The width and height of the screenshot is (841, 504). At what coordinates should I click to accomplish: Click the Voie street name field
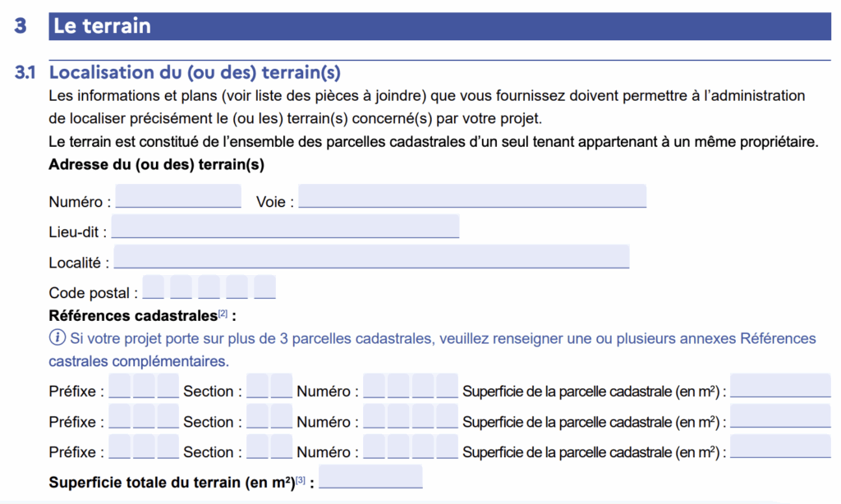point(472,196)
